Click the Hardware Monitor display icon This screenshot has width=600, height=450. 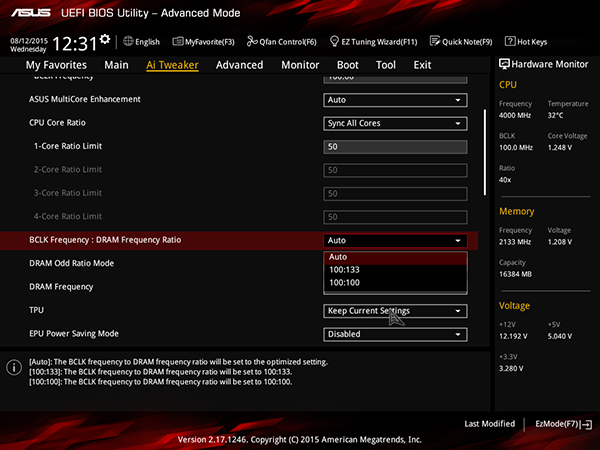504,64
